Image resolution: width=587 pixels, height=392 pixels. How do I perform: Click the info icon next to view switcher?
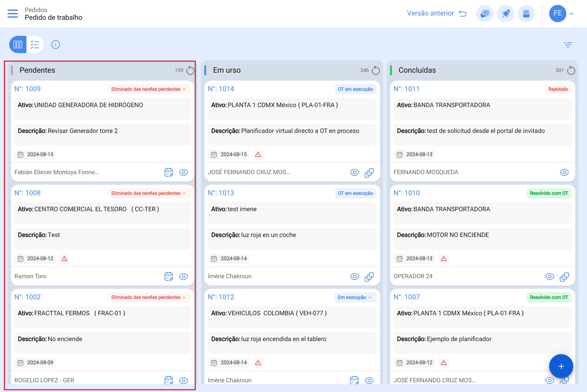[x=55, y=45]
